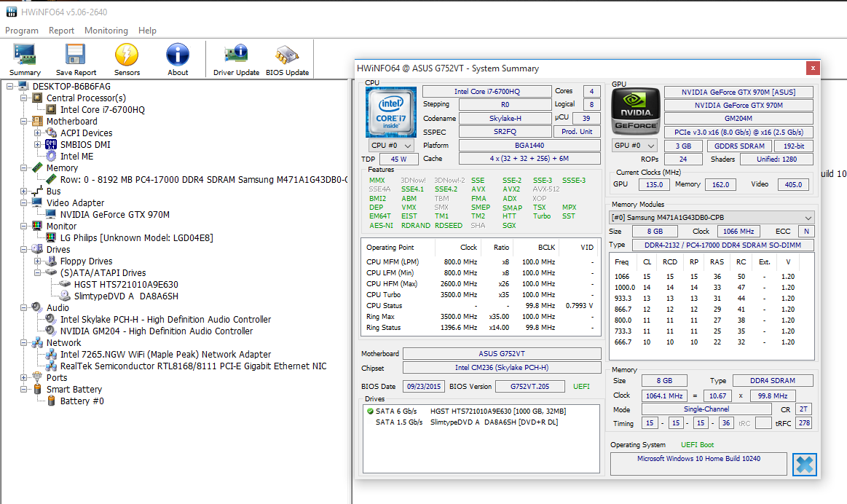Screen dimensions: 847x504
Task: Open the GPU #0 selector dropdown
Action: (x=635, y=146)
